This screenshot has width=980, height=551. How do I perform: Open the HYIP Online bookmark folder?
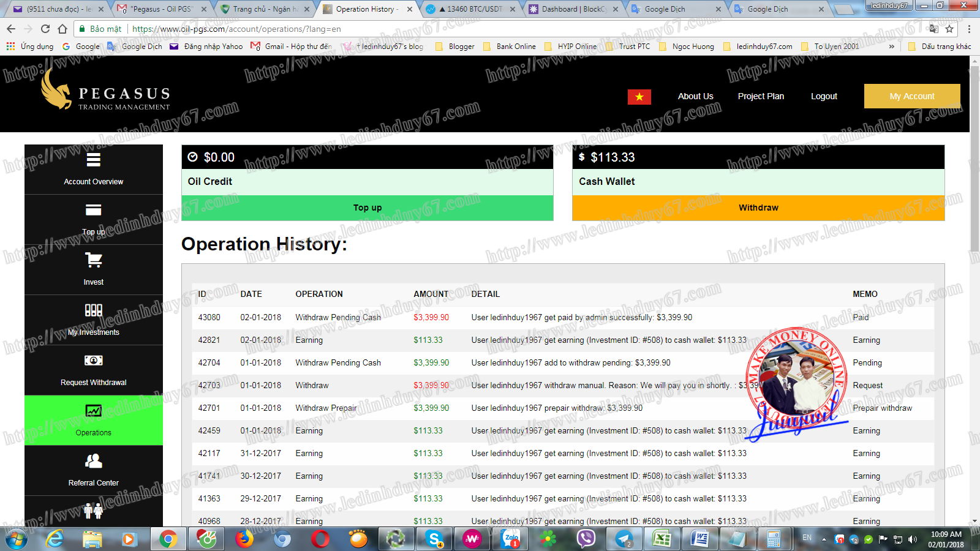coord(571,47)
